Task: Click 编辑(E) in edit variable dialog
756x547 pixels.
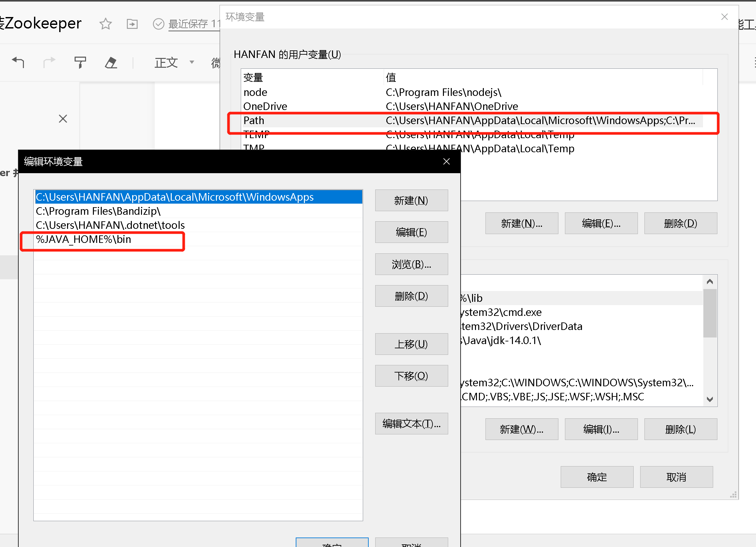Action: click(x=411, y=232)
